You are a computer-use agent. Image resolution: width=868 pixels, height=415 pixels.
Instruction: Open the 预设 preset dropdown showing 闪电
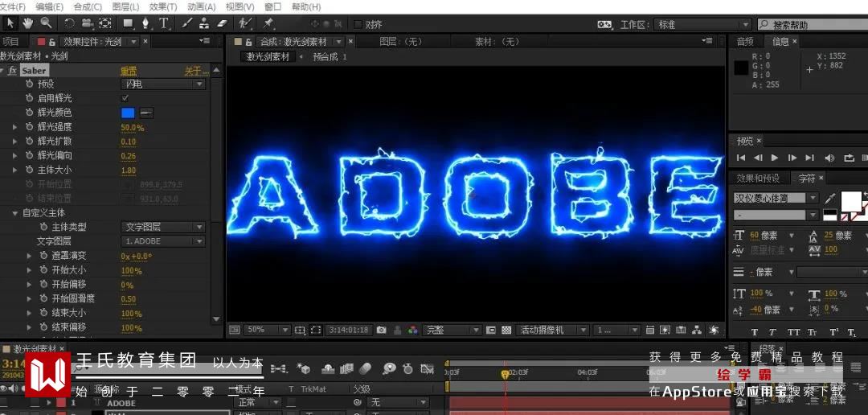tap(163, 84)
